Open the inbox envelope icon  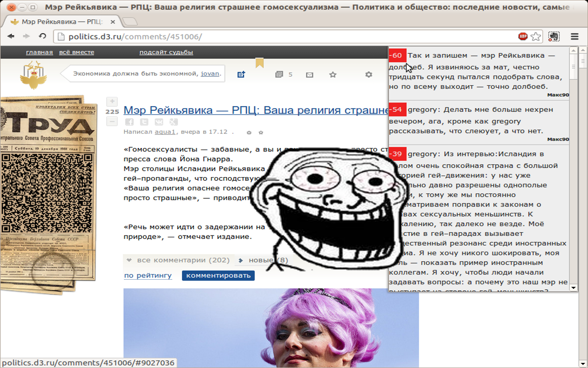[x=310, y=75]
